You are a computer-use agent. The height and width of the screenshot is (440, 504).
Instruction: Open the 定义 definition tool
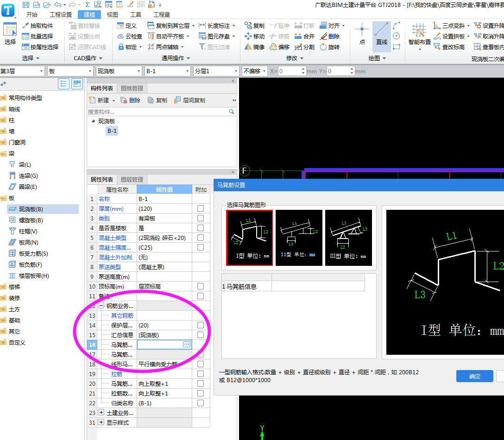[127, 26]
